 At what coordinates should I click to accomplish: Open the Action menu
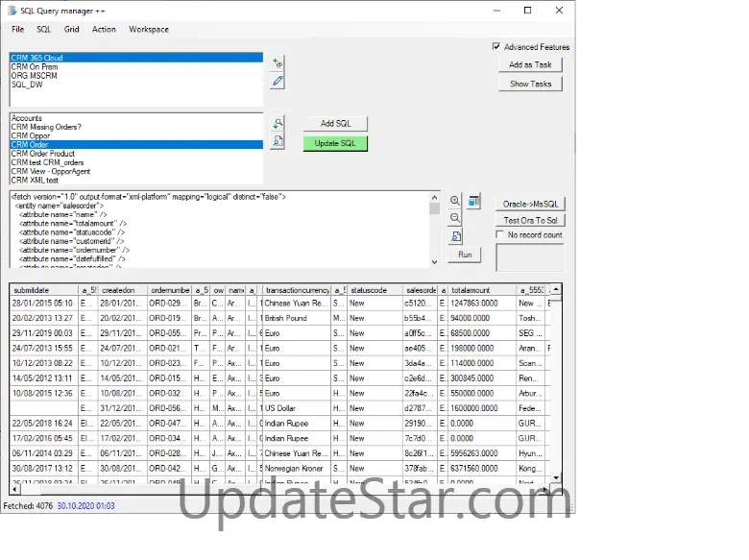pyautogui.click(x=104, y=29)
